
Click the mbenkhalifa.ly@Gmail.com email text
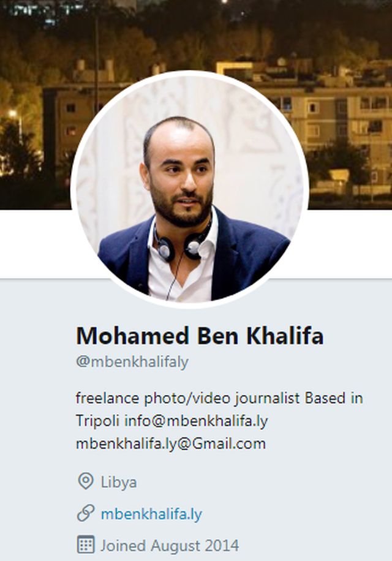point(171,443)
